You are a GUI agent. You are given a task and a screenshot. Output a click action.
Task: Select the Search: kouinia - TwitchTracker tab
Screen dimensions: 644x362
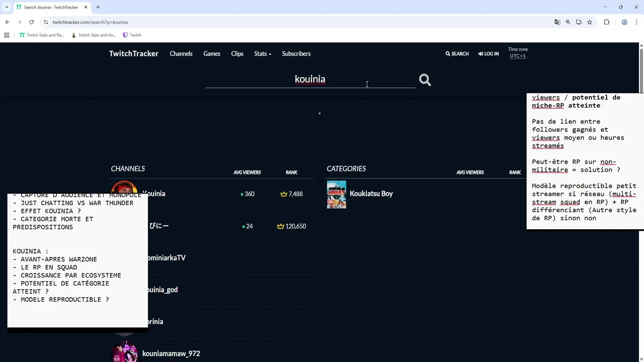(51, 7)
